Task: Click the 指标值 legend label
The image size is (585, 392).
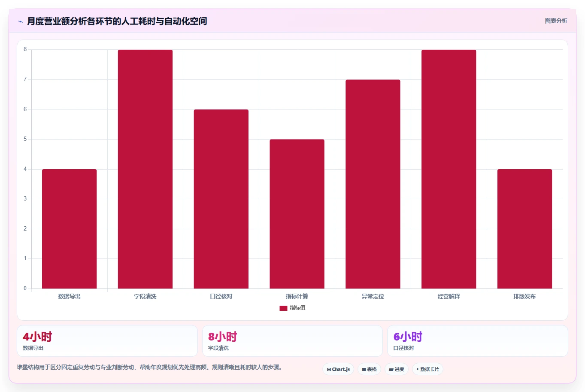Action: 297,308
